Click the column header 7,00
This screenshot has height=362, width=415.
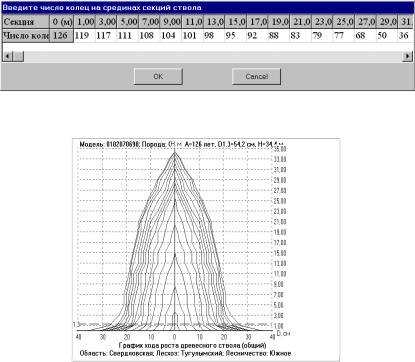click(x=149, y=22)
